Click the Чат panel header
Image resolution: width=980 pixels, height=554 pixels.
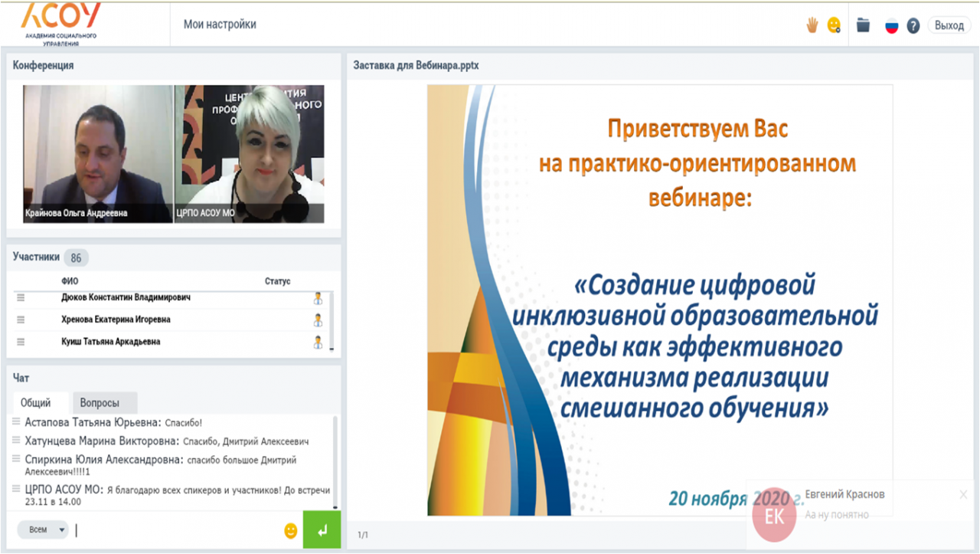[x=21, y=378]
